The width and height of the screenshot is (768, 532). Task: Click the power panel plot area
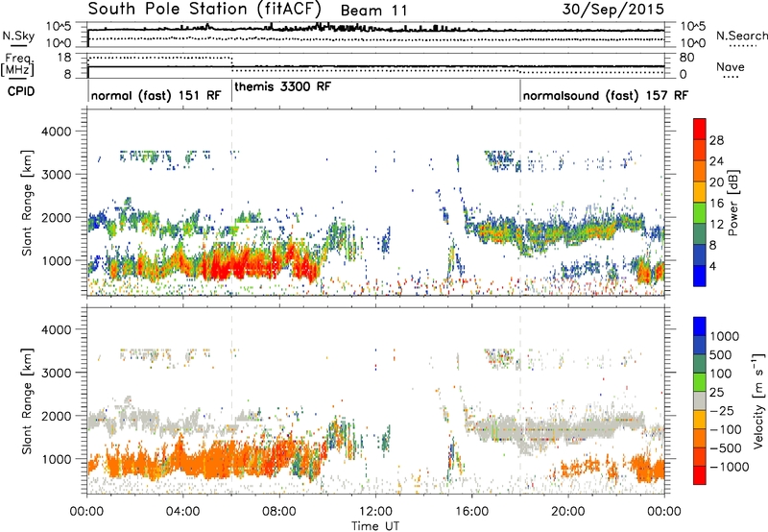click(375, 203)
